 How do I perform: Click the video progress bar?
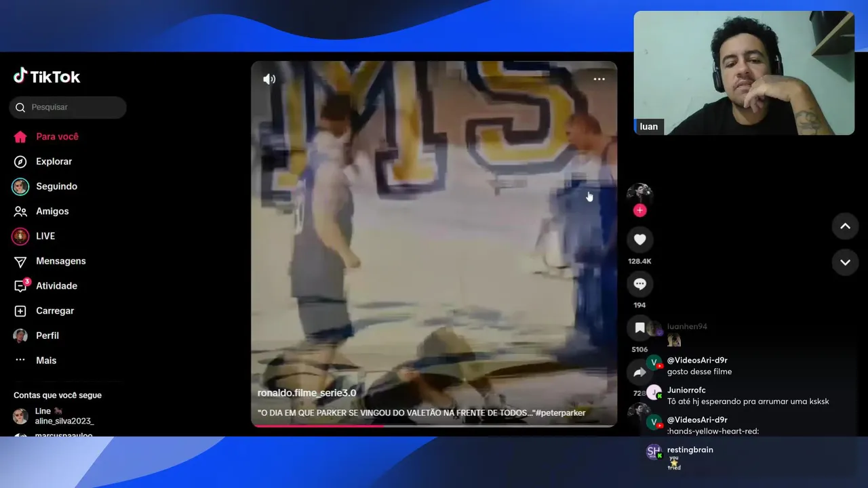coord(434,426)
